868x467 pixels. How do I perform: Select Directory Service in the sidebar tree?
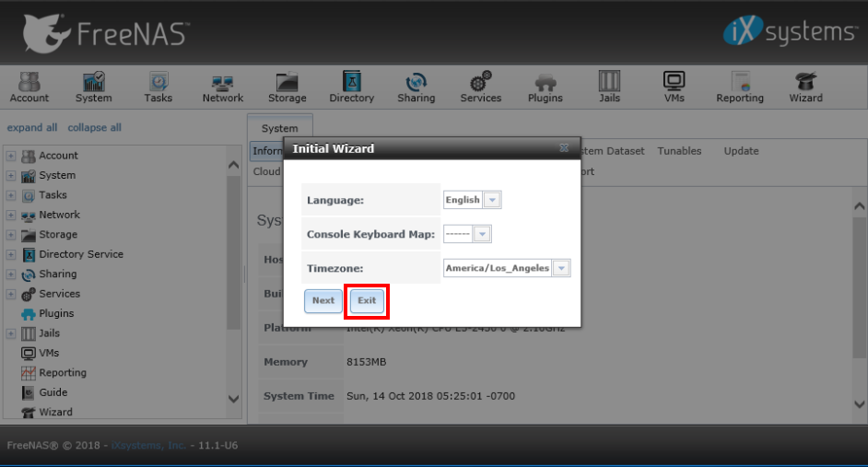(x=81, y=254)
